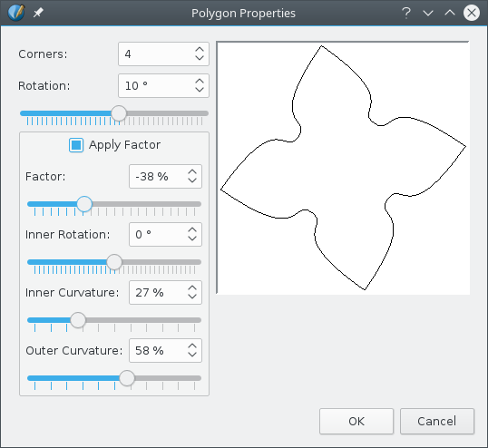
Task: Click the Factor: label
Action: (x=45, y=177)
